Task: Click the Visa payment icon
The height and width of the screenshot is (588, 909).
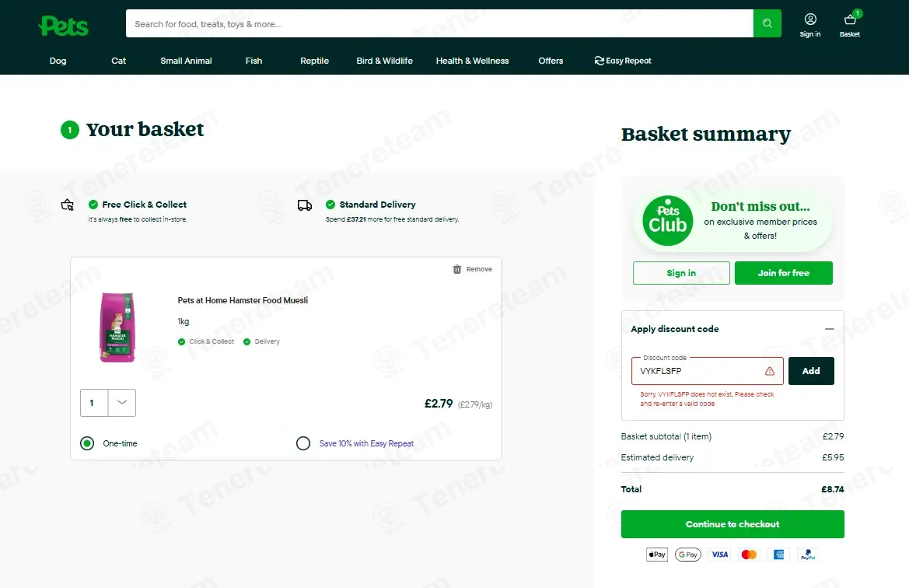Action: pyautogui.click(x=719, y=555)
